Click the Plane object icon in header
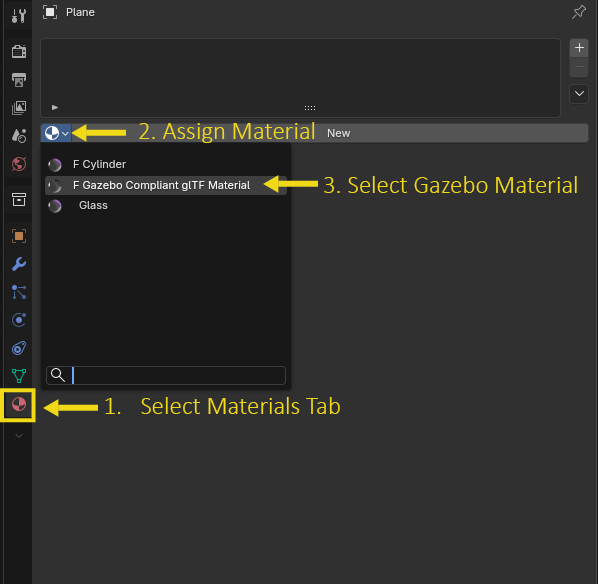 (50, 12)
